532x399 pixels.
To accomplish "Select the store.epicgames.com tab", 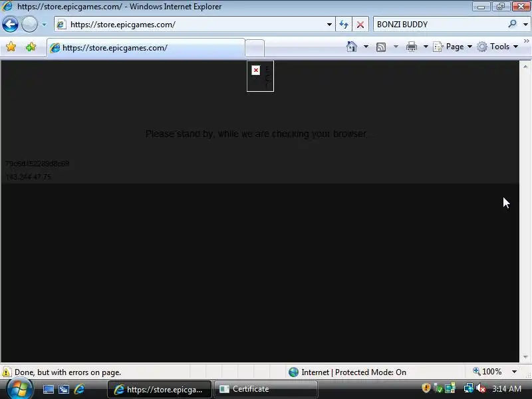I will pos(146,48).
